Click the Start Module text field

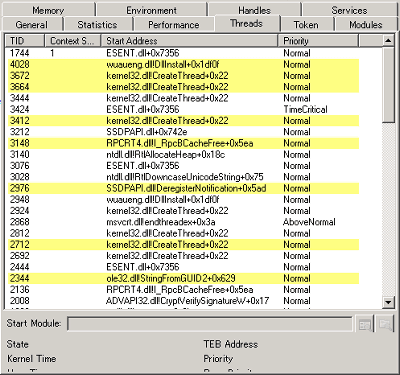[210, 324]
